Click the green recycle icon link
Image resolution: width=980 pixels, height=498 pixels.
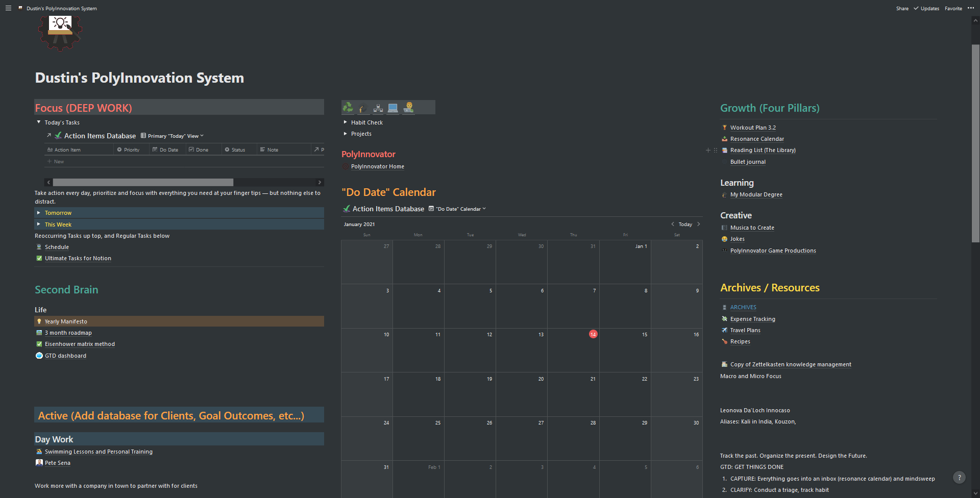pyautogui.click(x=348, y=107)
